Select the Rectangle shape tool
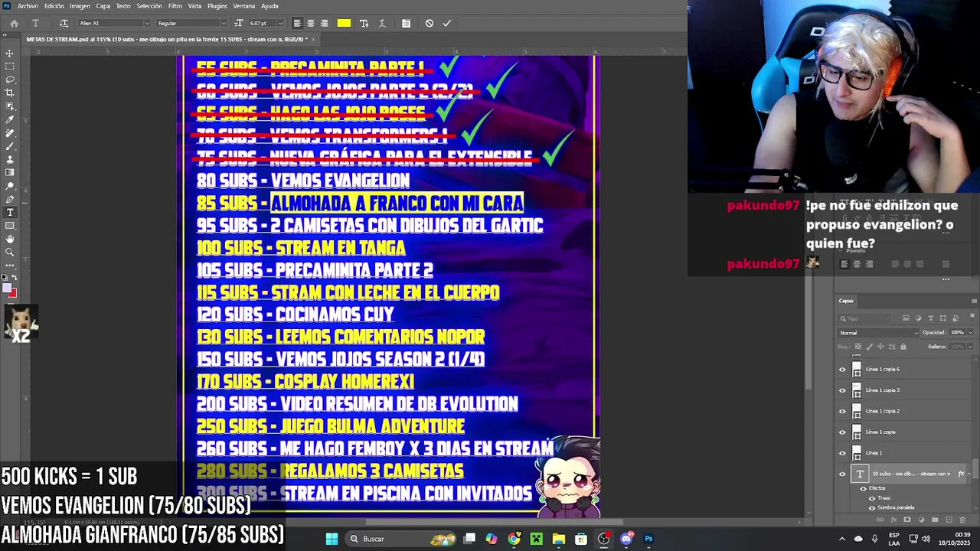Image resolution: width=980 pixels, height=551 pixels. pos(10,225)
